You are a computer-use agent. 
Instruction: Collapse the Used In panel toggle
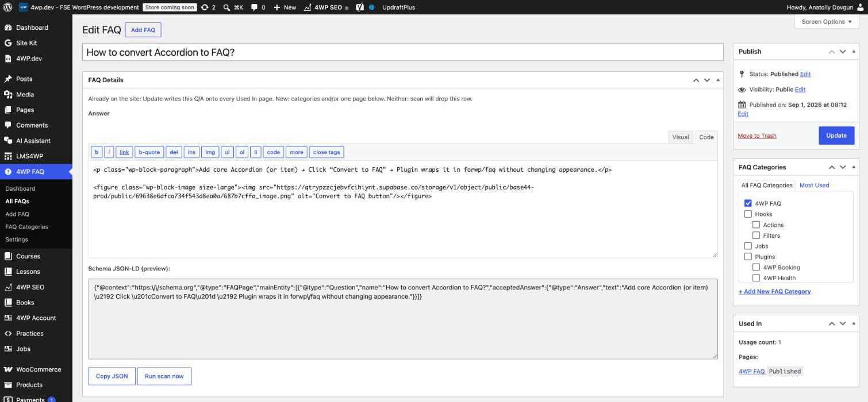(854, 324)
